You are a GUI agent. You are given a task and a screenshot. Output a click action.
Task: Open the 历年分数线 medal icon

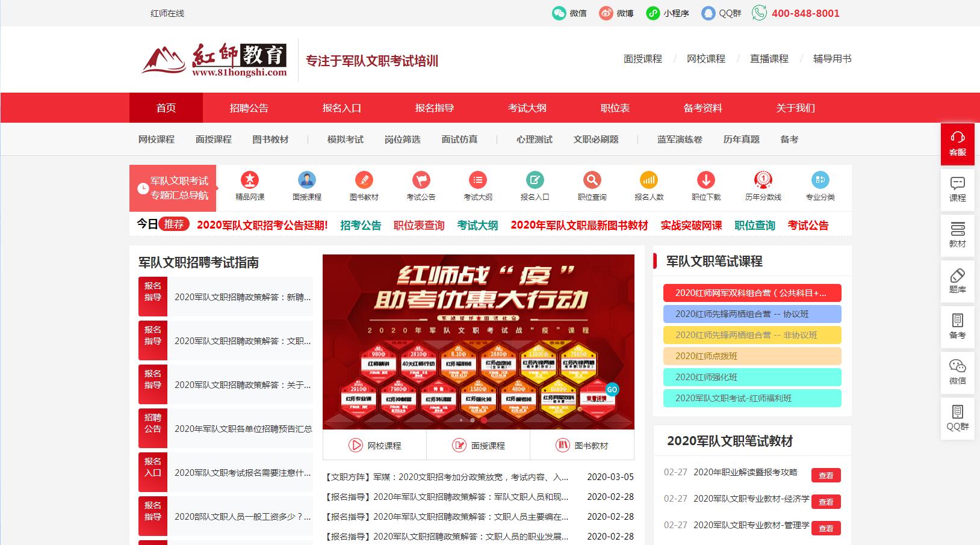(x=763, y=180)
